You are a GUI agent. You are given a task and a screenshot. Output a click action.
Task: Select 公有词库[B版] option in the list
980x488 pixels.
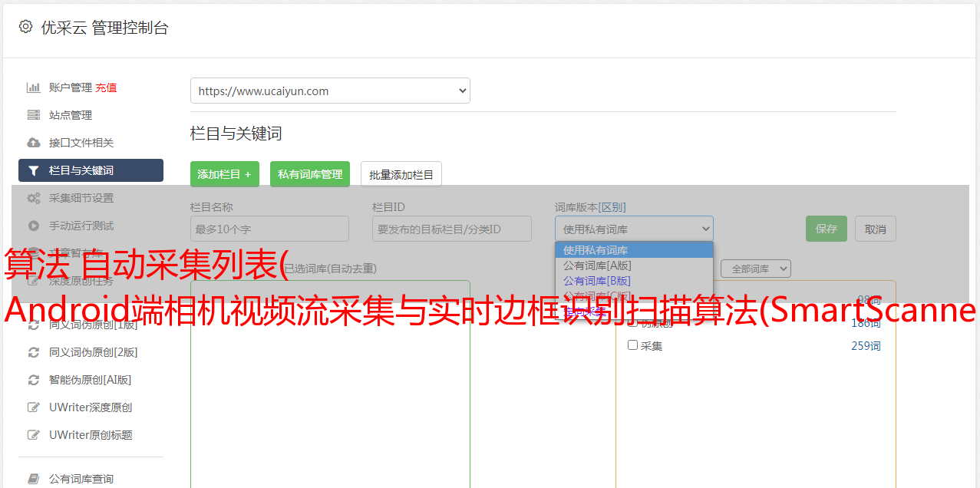(596, 281)
